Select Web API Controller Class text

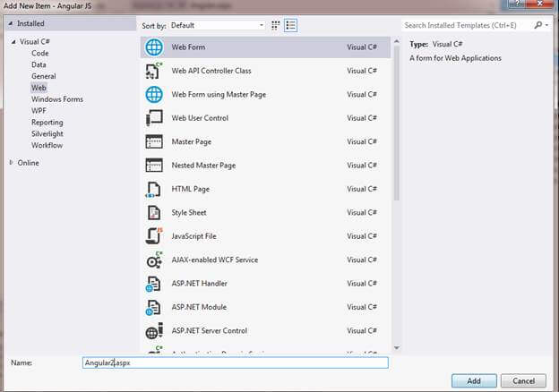coord(211,71)
